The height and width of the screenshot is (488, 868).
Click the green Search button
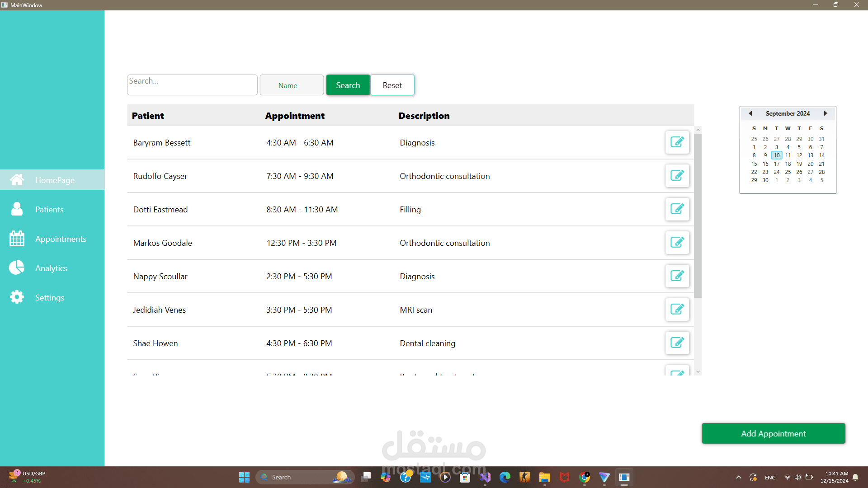[348, 85]
